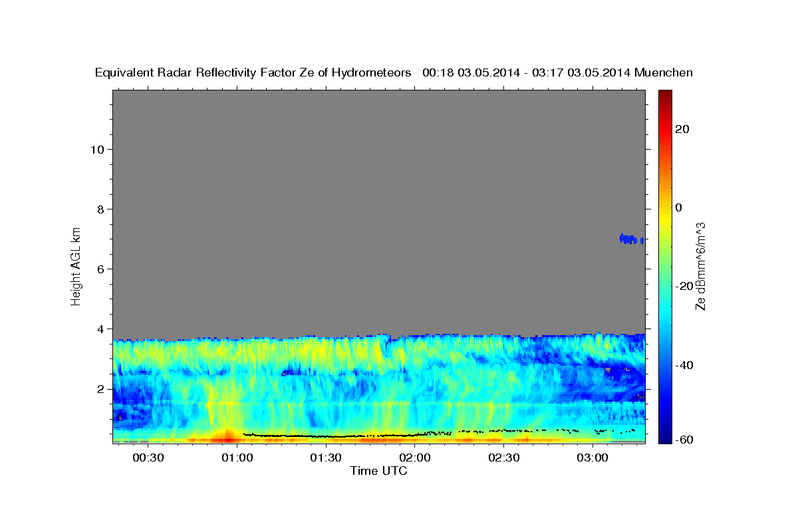This screenshot has height=532, width=798.
Task: Click the colorbar tick label '-20'
Action: coord(684,286)
